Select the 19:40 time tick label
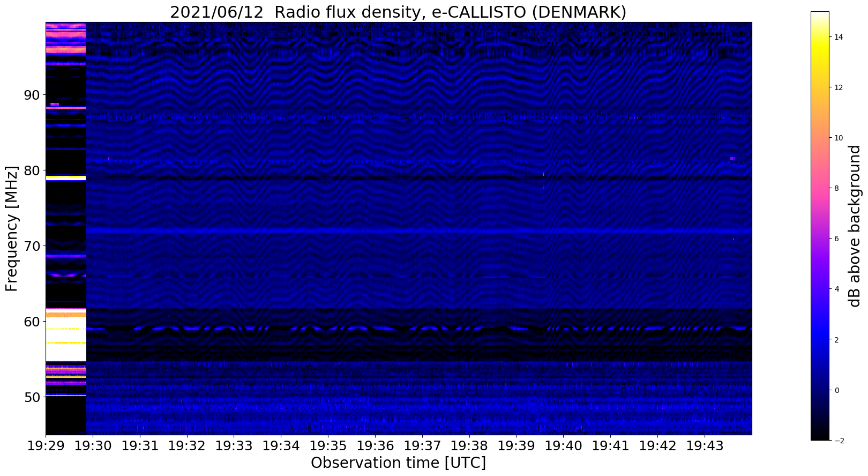This screenshot has width=868, height=476. (x=564, y=445)
